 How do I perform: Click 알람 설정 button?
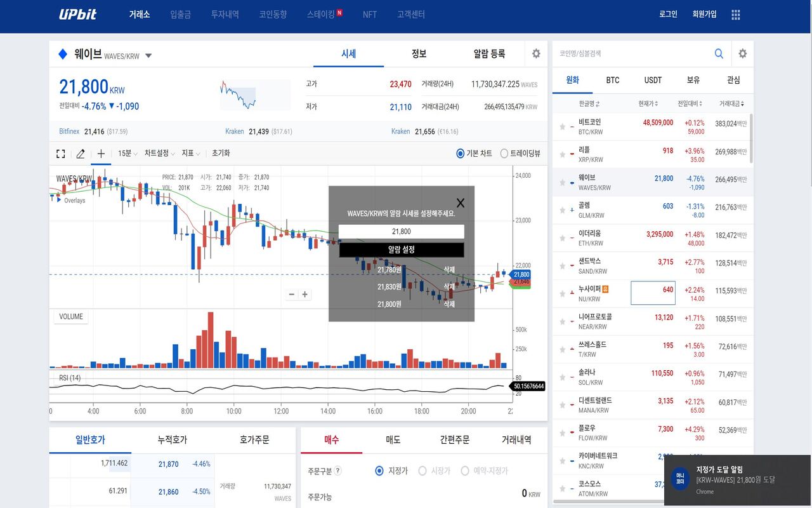point(401,250)
